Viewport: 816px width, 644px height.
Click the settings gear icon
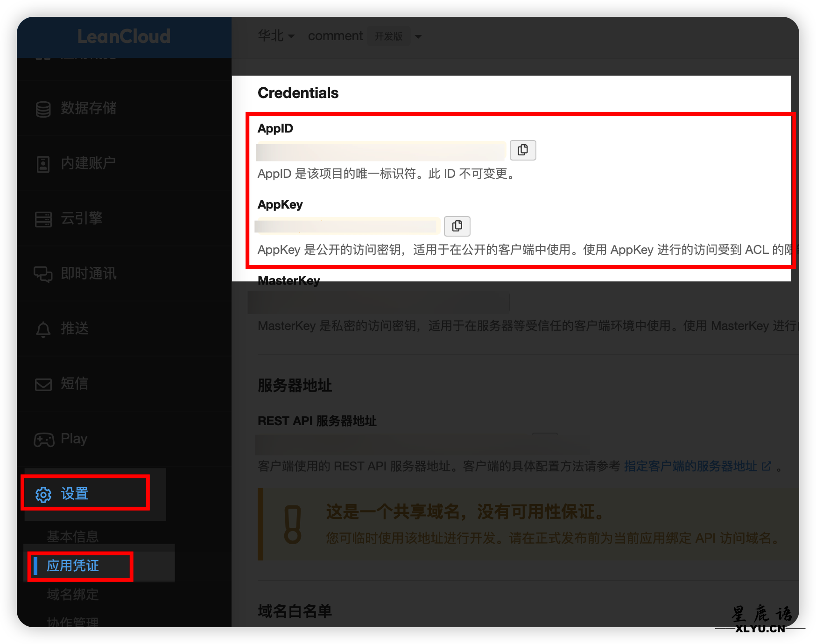[x=43, y=495]
